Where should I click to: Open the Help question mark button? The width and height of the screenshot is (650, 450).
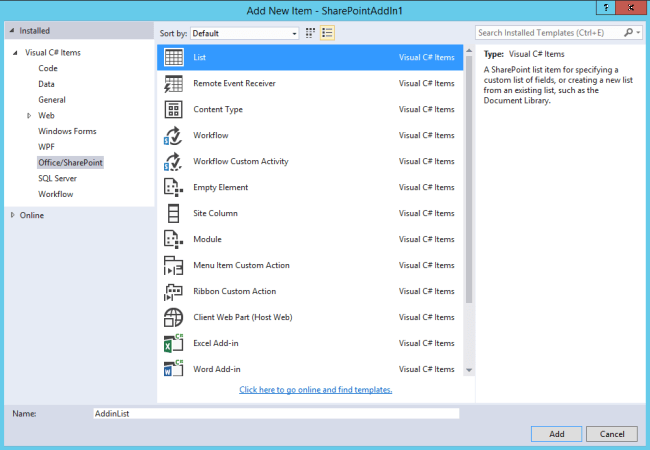(606, 7)
